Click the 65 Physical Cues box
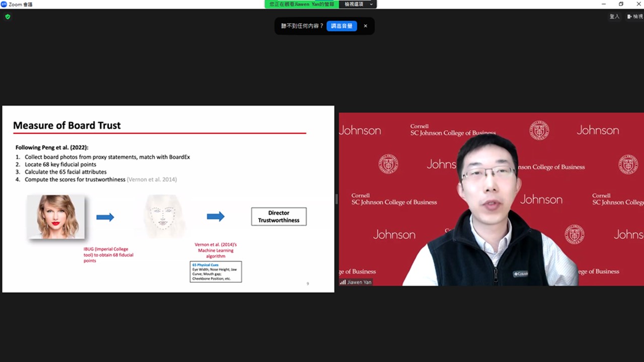Viewport: 644px width, 362px height. 216,271
